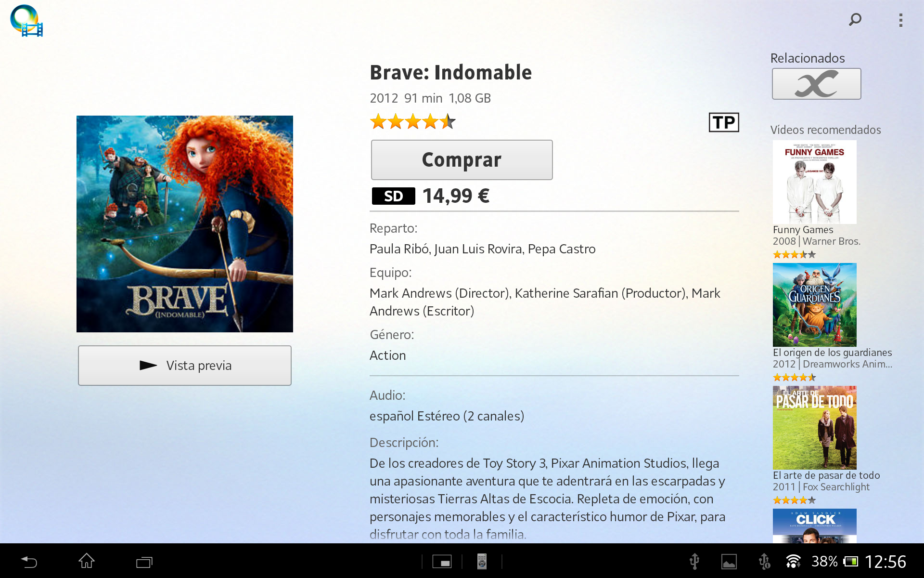This screenshot has width=924, height=578.
Task: Open the remote control icon in taskbar
Action: 482,562
